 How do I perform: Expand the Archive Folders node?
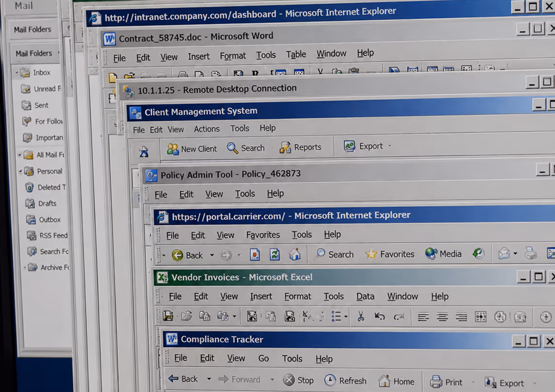point(25,268)
